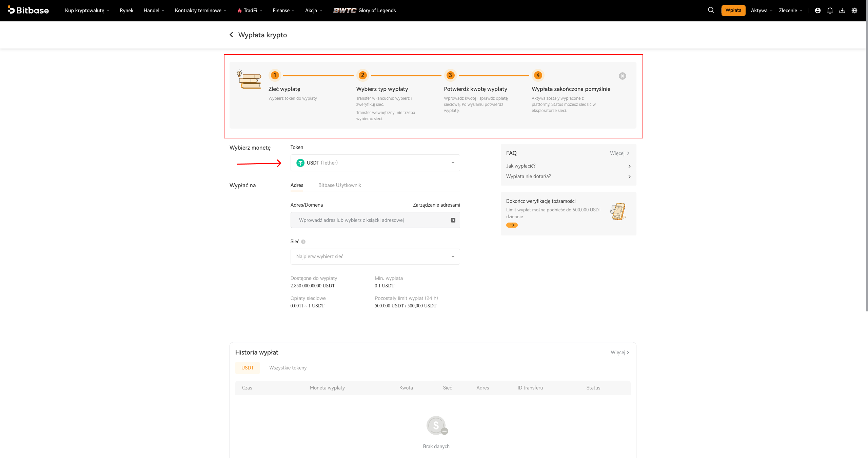Click the Sieć info icon
The height and width of the screenshot is (458, 868).
303,242
